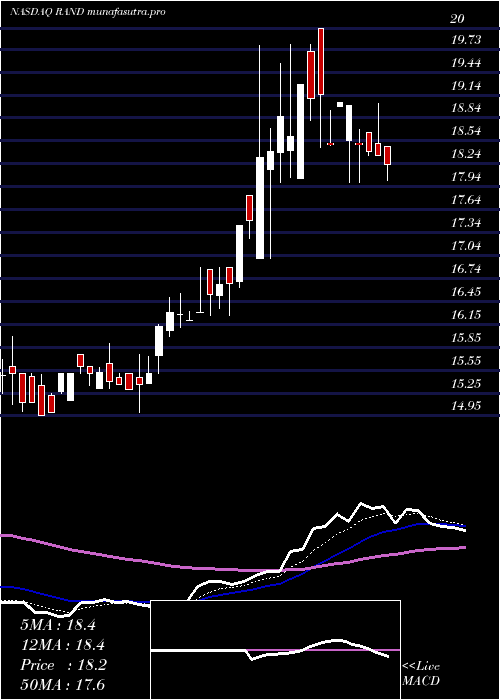Select the price label 18.84
Screen dimensions: 500x700
coord(467,108)
